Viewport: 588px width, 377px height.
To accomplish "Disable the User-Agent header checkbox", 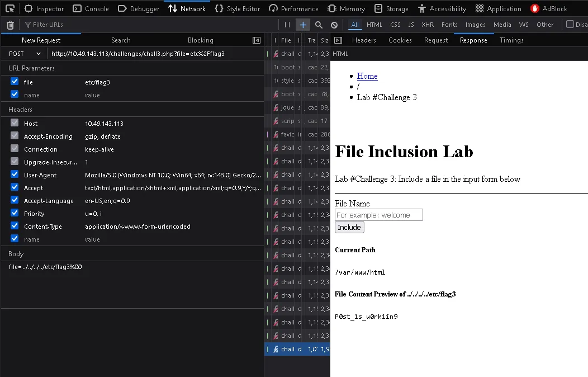I will pyautogui.click(x=15, y=175).
